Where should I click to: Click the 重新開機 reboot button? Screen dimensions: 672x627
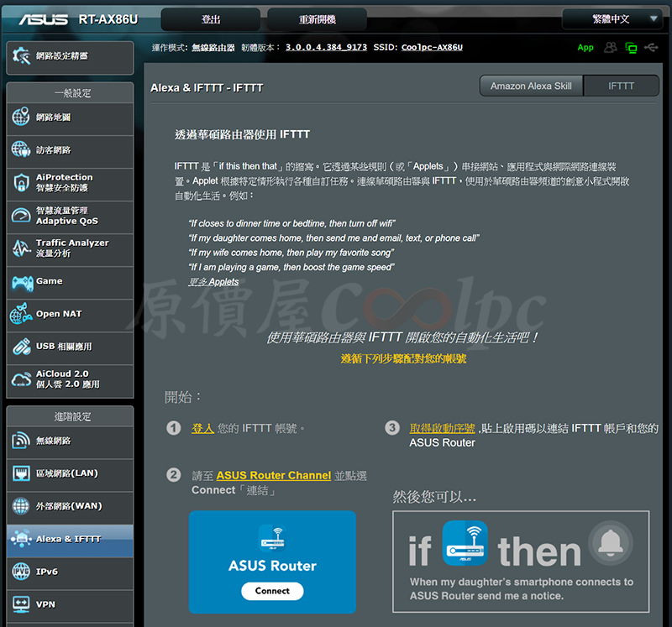tap(318, 19)
